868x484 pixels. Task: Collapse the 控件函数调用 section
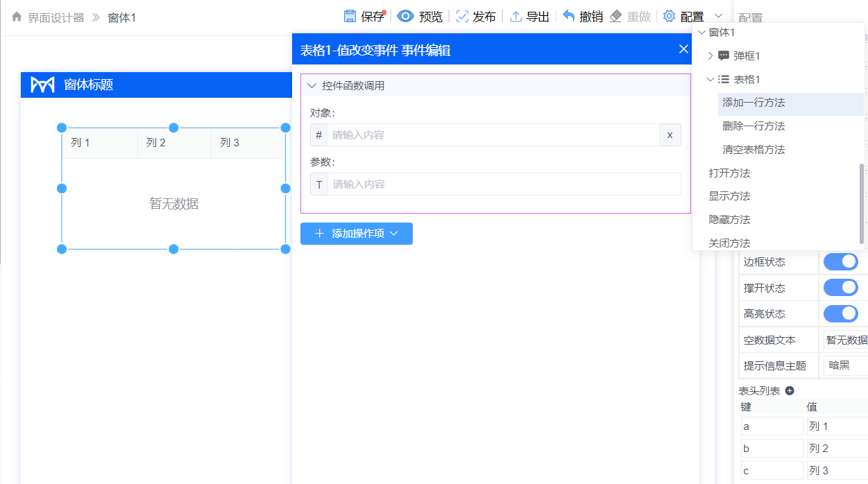click(x=312, y=85)
